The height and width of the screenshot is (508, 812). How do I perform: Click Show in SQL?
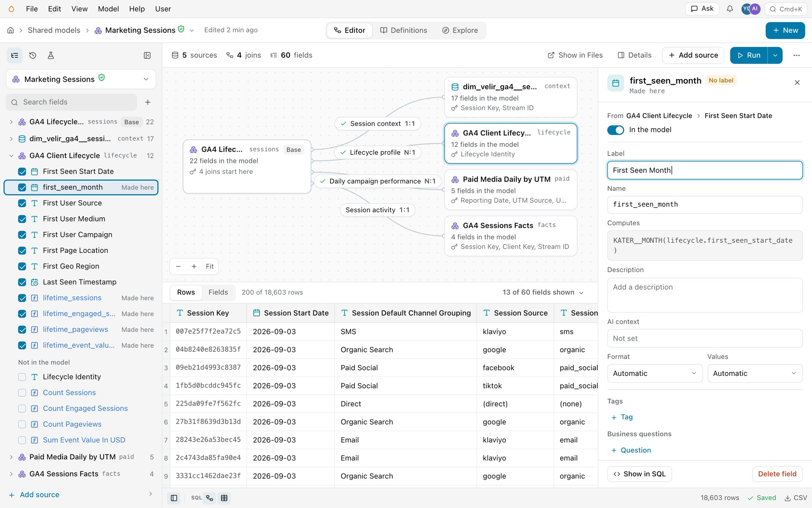point(639,474)
